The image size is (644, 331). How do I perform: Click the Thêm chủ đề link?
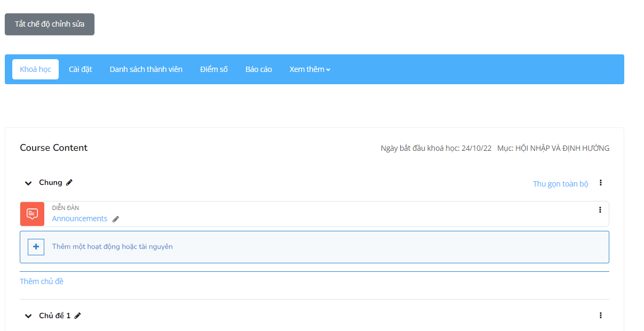[42, 281]
